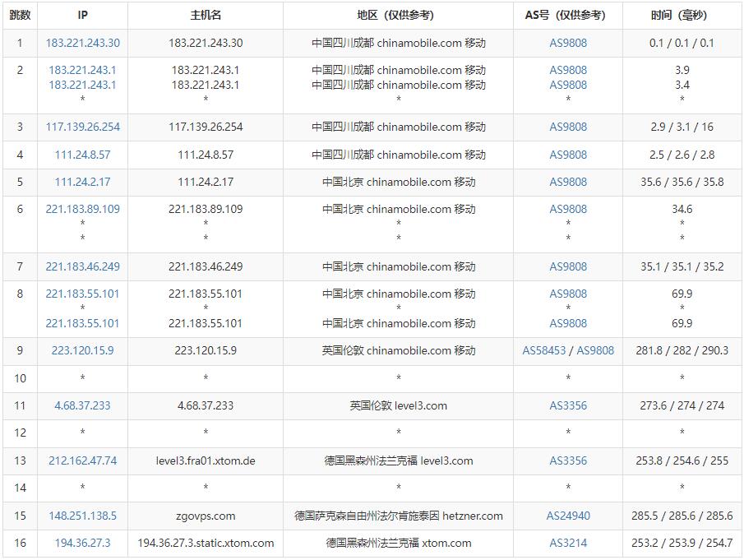Open the AS3356 link in hop 11 row
744x560 pixels.
point(568,405)
